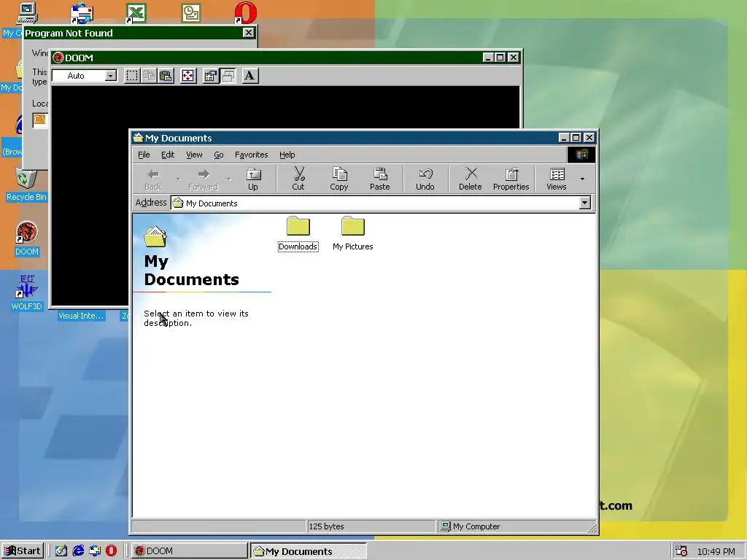The width and height of the screenshot is (747, 560).
Task: Maximize the DOOM window
Action: coord(500,58)
